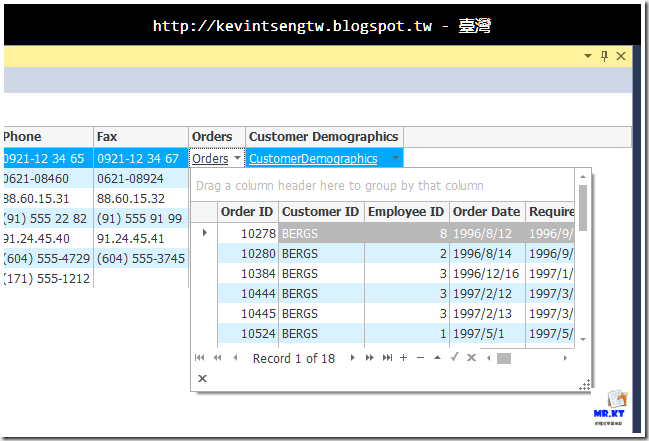Select order 10445 cell
The height and width of the screenshot is (441, 649).
tap(248, 313)
